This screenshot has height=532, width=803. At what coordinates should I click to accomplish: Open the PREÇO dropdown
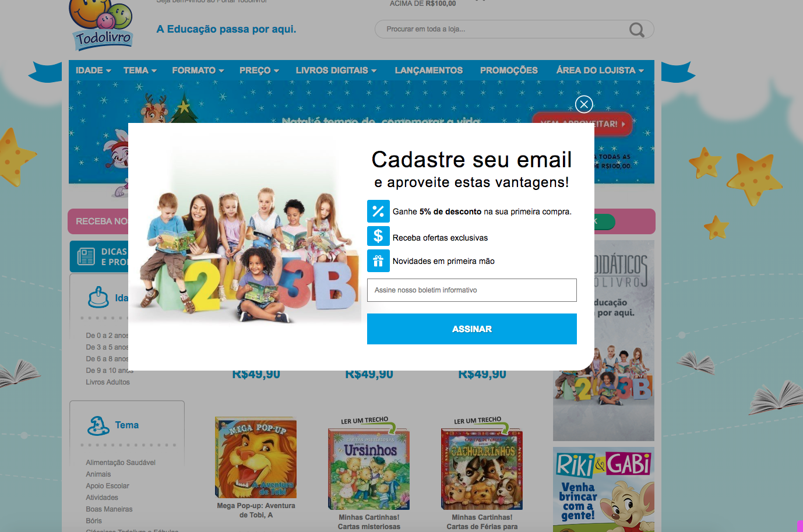tap(259, 71)
